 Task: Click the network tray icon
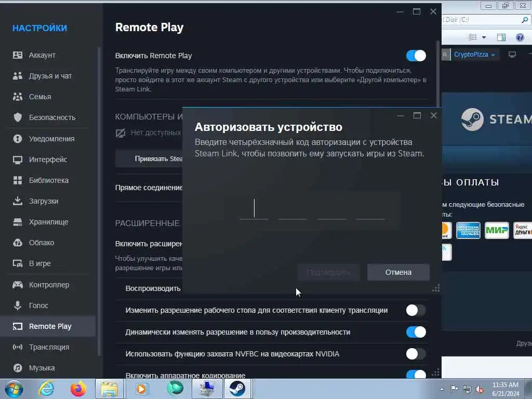467,390
